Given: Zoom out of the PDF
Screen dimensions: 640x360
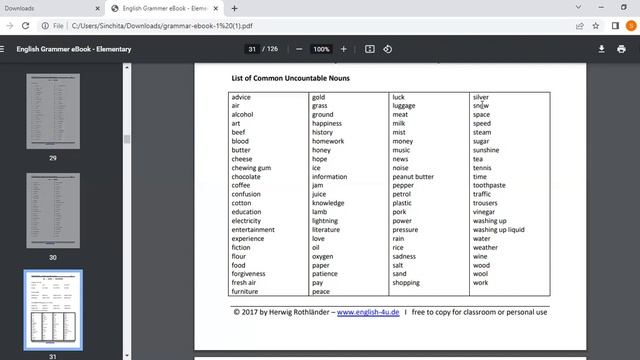Looking at the screenshot, I should [299, 49].
